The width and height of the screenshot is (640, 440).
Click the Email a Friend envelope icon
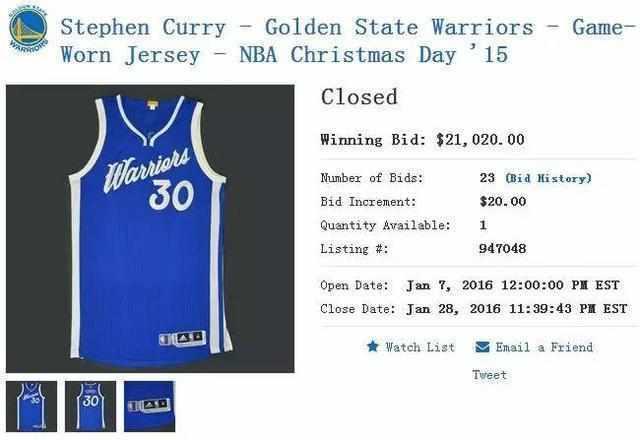(x=482, y=347)
